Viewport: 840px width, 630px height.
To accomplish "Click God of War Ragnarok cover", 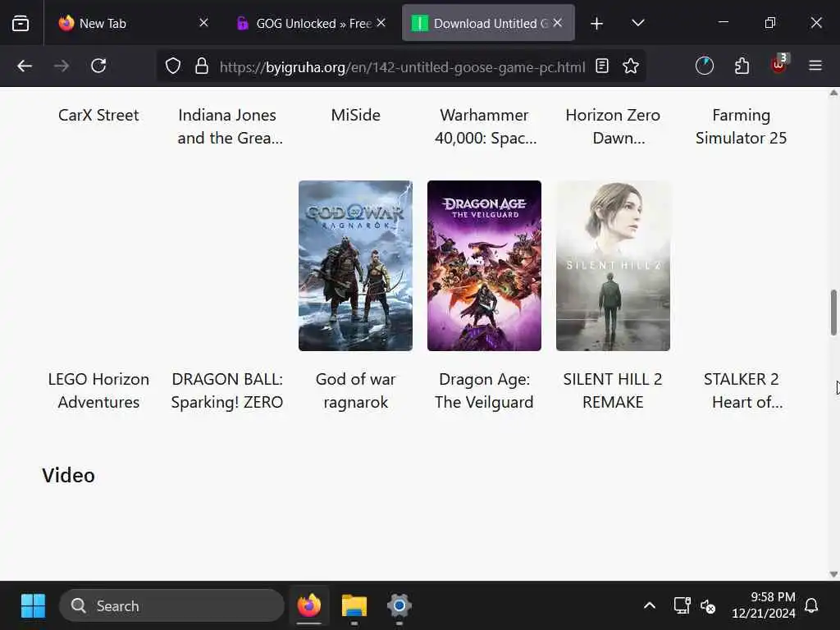I will 356,266.
